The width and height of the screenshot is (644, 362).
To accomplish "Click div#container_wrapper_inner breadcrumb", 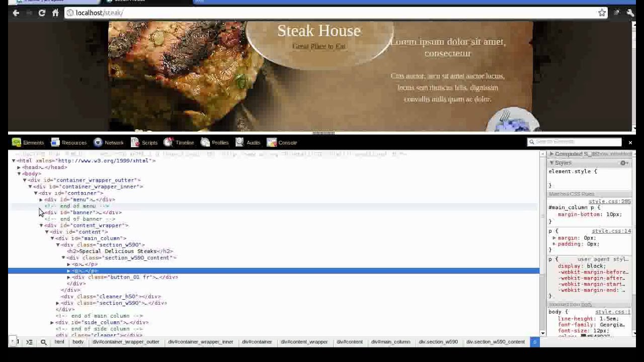I will (x=201, y=342).
